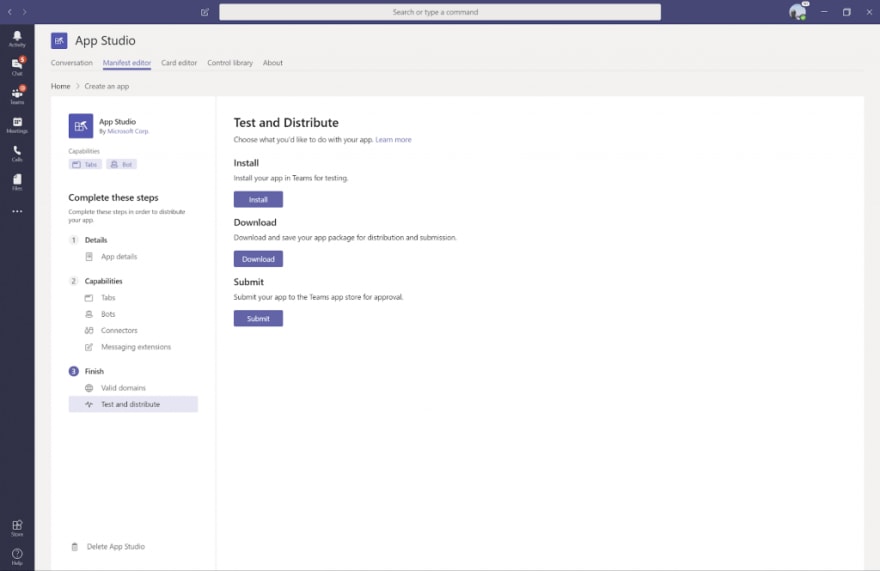This screenshot has height=571, width=880.
Task: Open App details step
Action: point(119,257)
